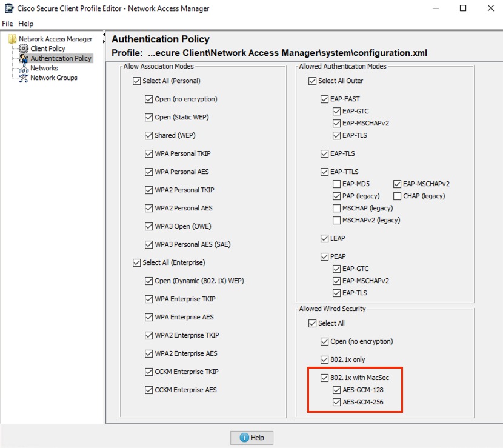Click the application icon in the title bar
The image size is (503, 448).
[x=8, y=8]
